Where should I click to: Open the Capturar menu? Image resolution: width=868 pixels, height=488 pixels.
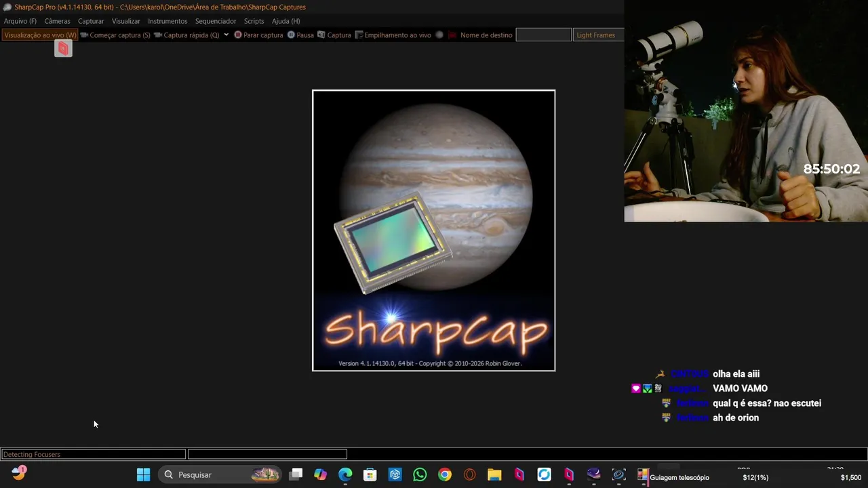(91, 21)
